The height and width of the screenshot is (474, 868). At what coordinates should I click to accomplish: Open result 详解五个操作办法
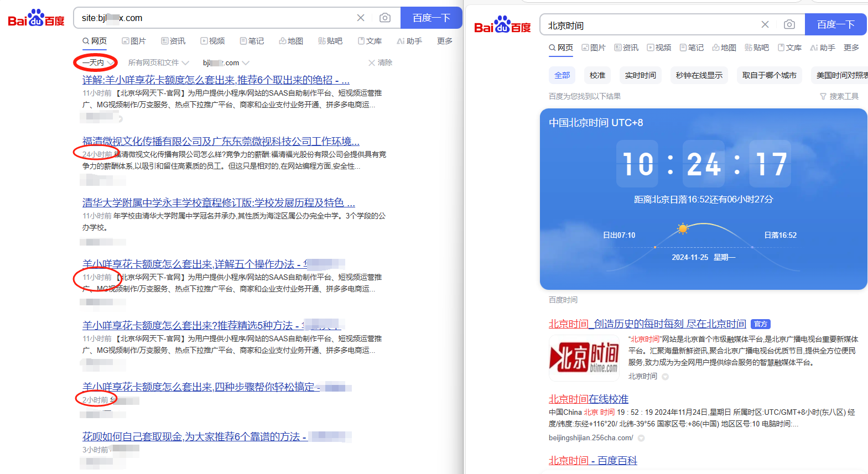pos(214,264)
